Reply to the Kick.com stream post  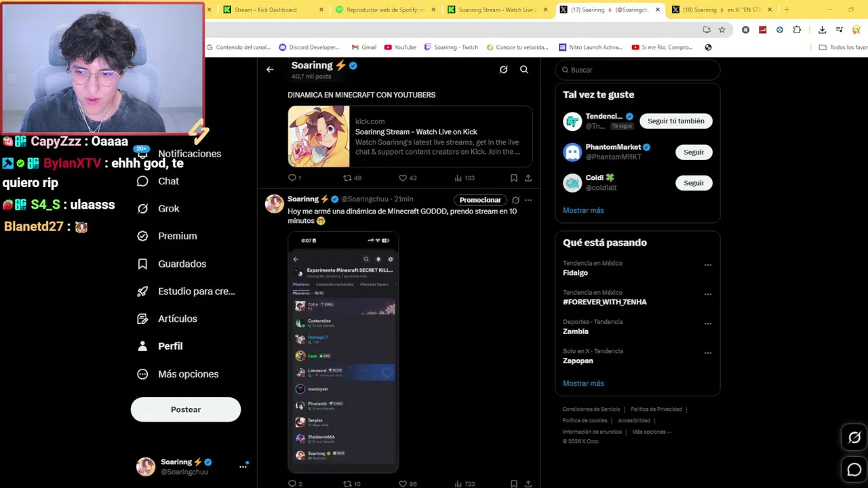(x=294, y=178)
